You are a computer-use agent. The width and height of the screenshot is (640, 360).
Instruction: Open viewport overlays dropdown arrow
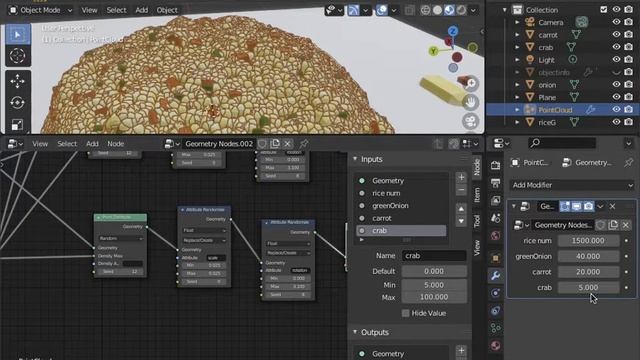[393, 10]
